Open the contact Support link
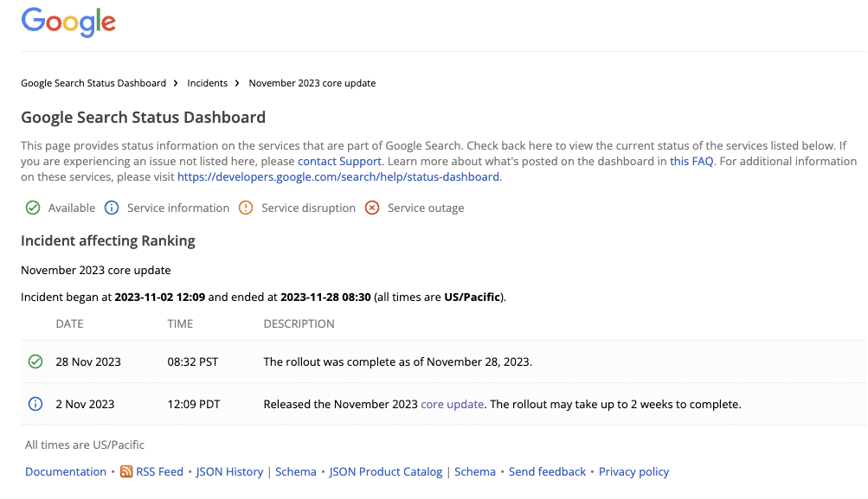Viewport: 868px width, 499px height. (339, 161)
